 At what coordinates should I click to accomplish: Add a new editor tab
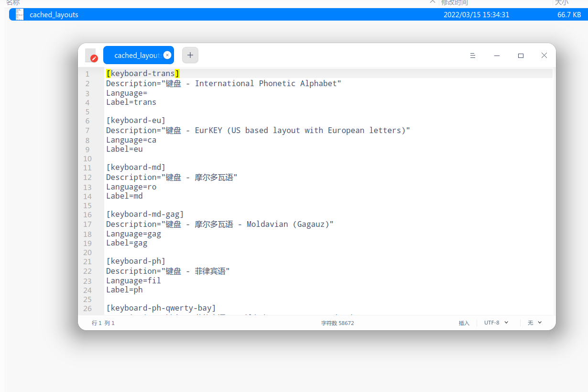click(x=190, y=55)
